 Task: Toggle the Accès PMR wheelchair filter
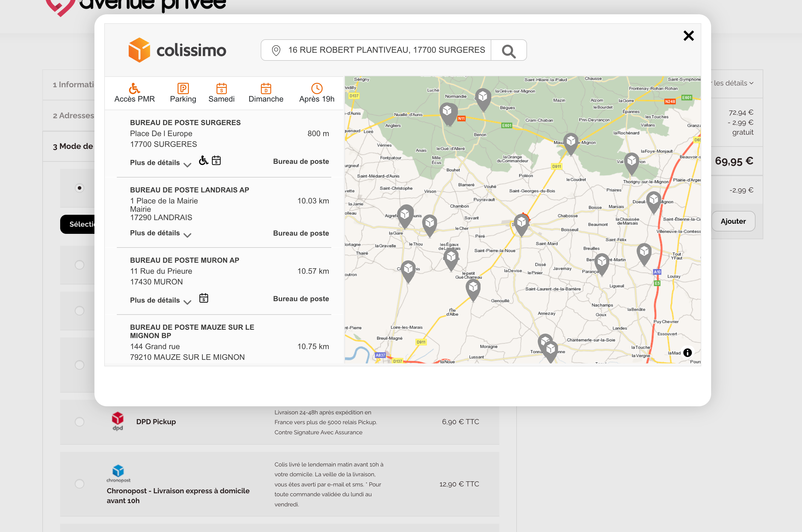pyautogui.click(x=134, y=93)
